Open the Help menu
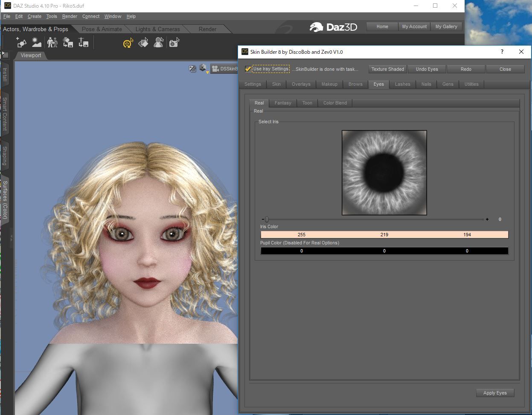The height and width of the screenshot is (415, 532). [x=131, y=16]
